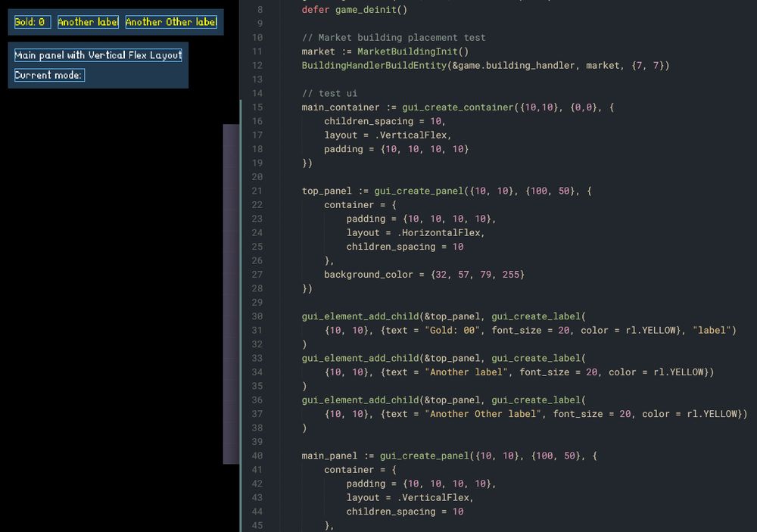Viewport: 757px width, 532px height.
Task: Click the "top_panel" variable on line 21
Action: (326, 191)
